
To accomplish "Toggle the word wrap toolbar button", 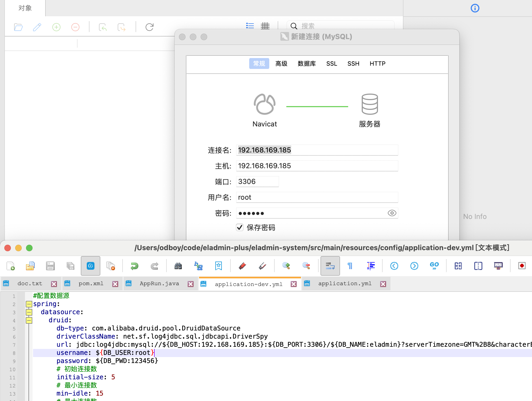I will click(330, 266).
